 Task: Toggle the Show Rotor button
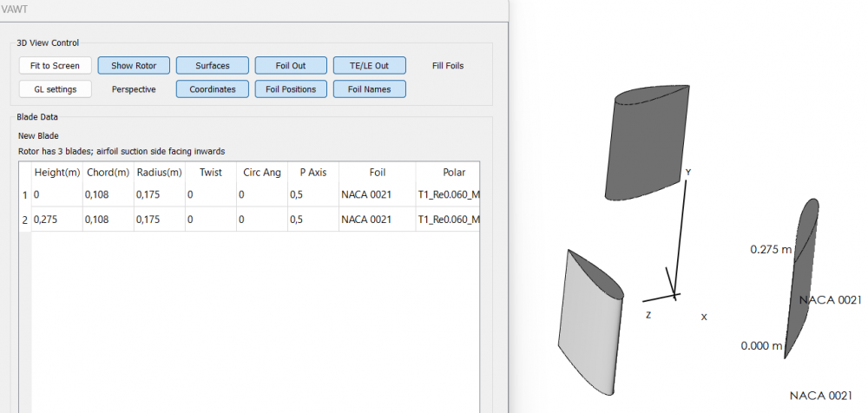pyautogui.click(x=134, y=66)
